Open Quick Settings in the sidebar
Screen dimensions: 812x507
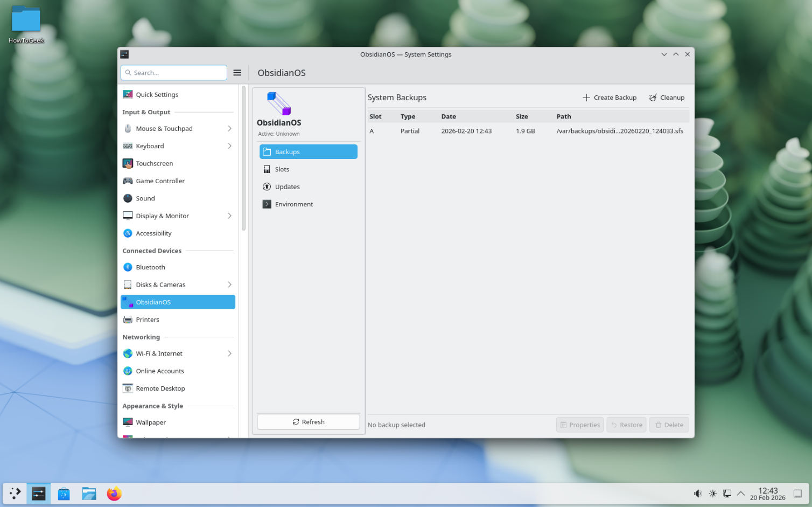157,95
